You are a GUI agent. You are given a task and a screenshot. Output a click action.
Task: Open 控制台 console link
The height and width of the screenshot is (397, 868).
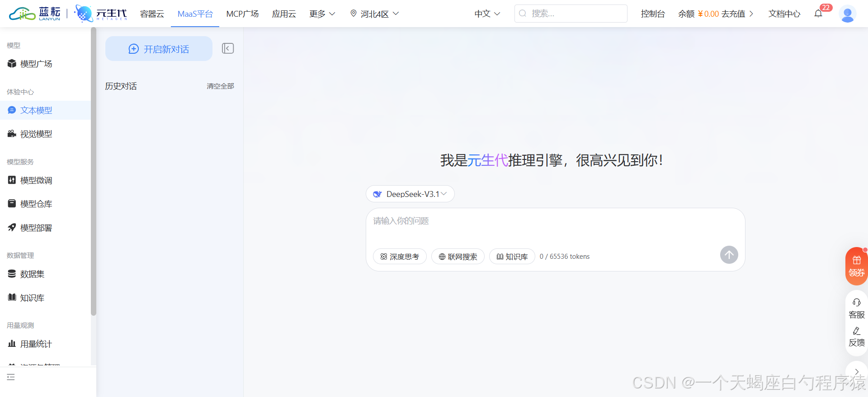pyautogui.click(x=653, y=14)
